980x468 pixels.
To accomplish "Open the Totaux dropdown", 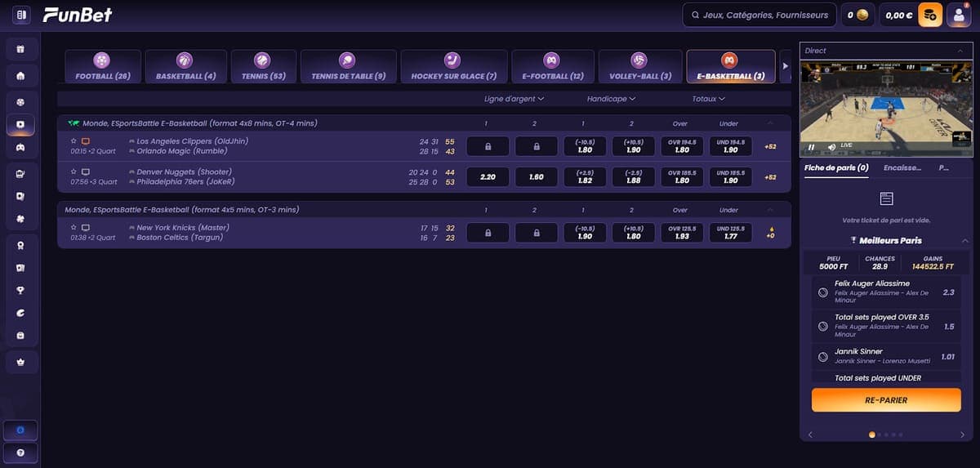I will (708, 99).
